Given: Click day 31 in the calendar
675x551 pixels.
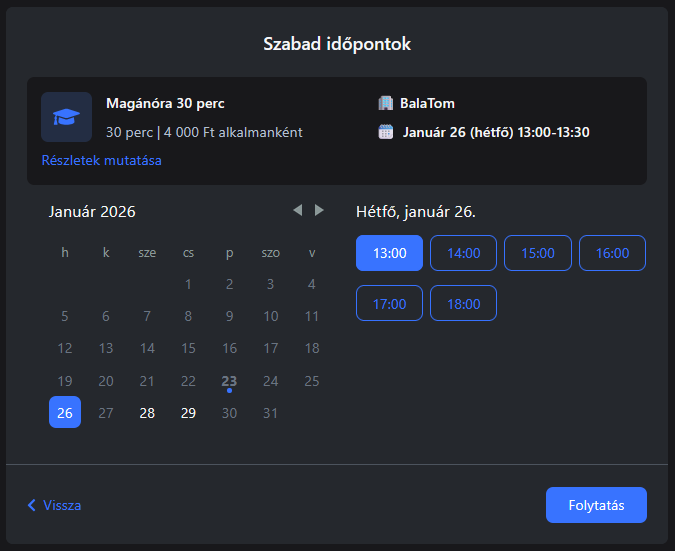Looking at the screenshot, I should 270,413.
